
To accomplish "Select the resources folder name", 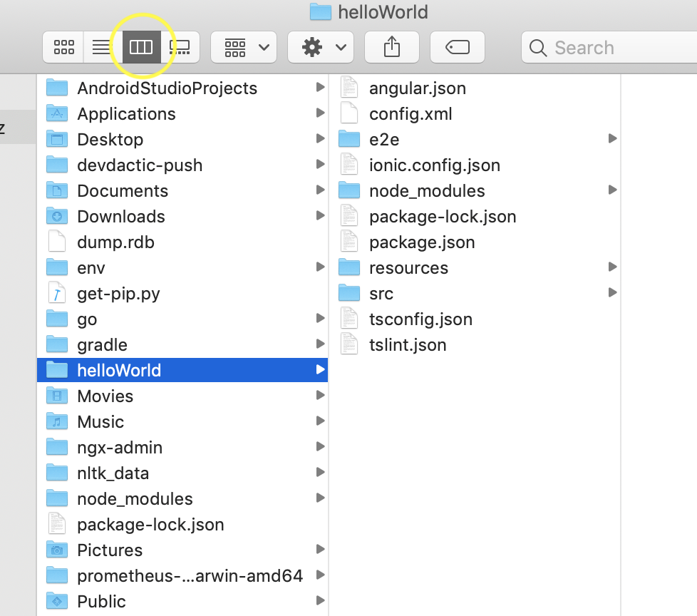I will (x=408, y=268).
